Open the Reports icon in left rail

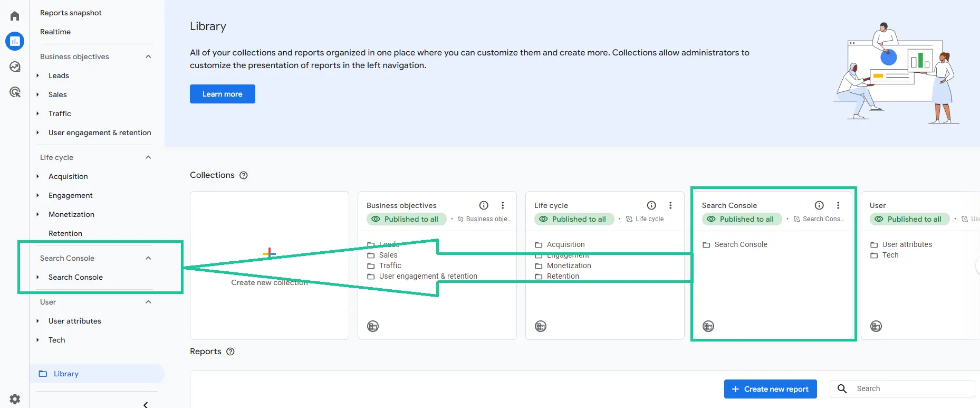(x=15, y=41)
